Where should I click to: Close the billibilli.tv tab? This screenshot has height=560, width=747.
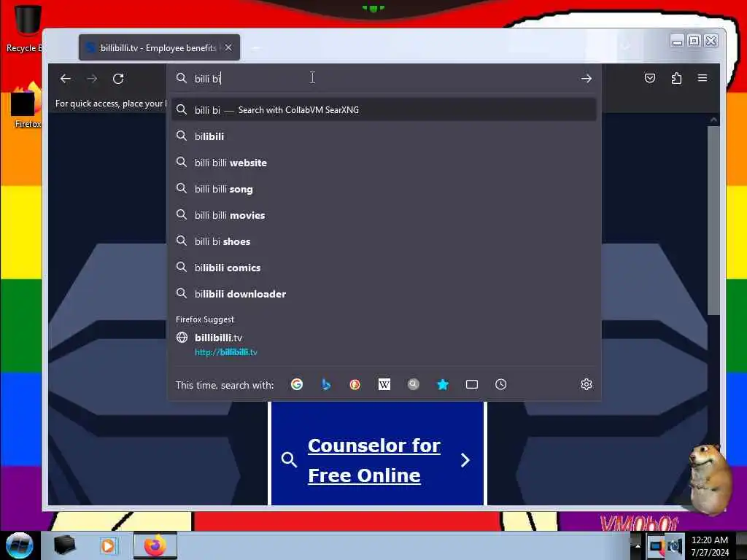coord(228,47)
